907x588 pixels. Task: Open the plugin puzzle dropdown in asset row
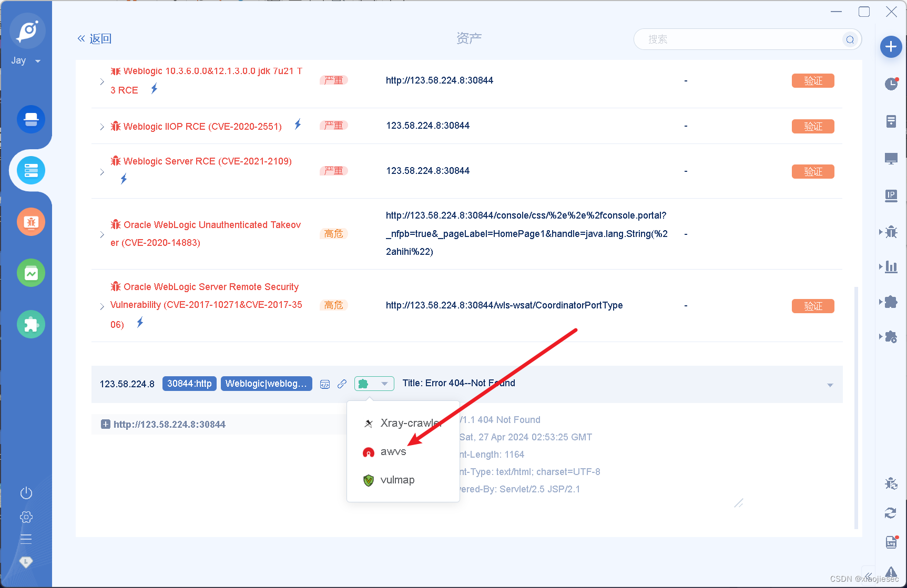[x=374, y=384]
